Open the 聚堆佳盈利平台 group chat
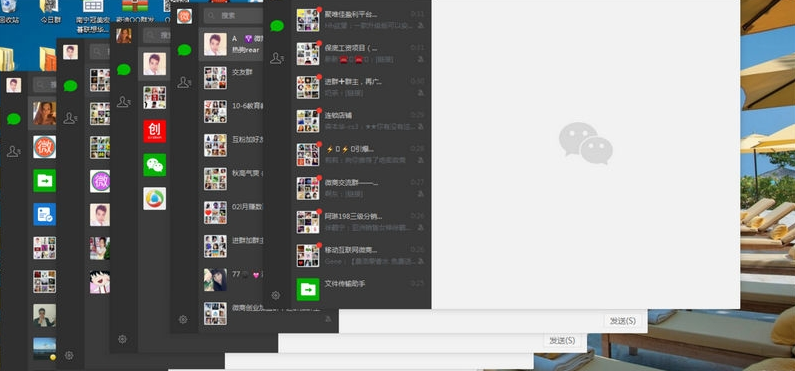 (x=361, y=20)
